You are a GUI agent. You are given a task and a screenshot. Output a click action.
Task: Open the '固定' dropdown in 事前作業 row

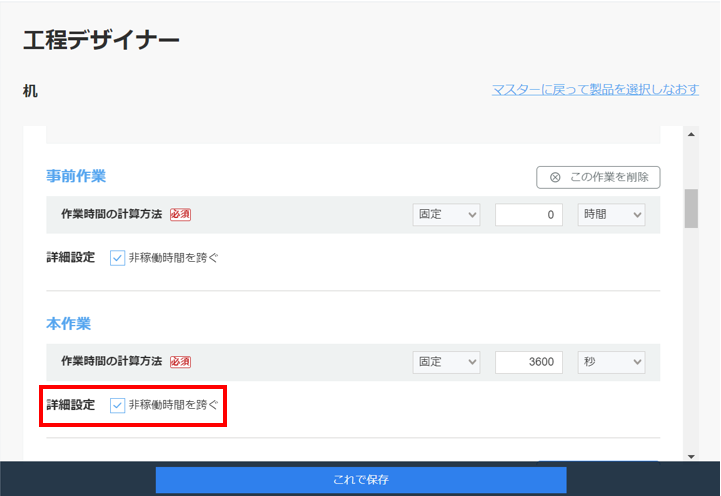pyautogui.click(x=446, y=215)
